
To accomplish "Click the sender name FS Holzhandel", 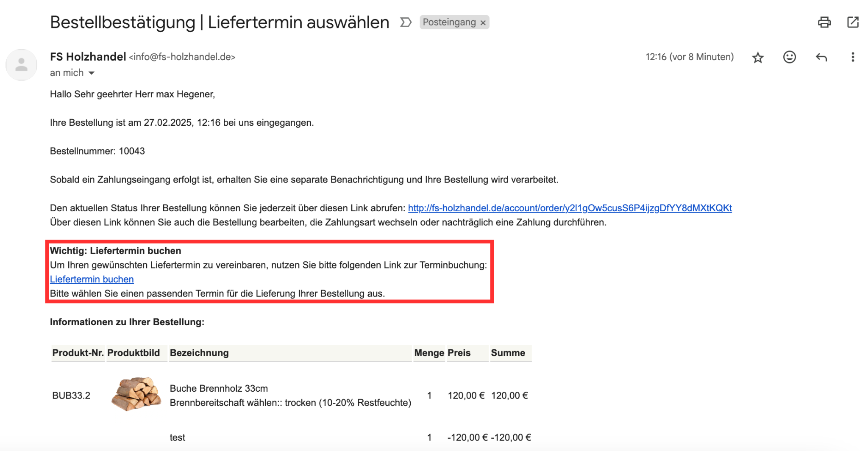I will 88,57.
